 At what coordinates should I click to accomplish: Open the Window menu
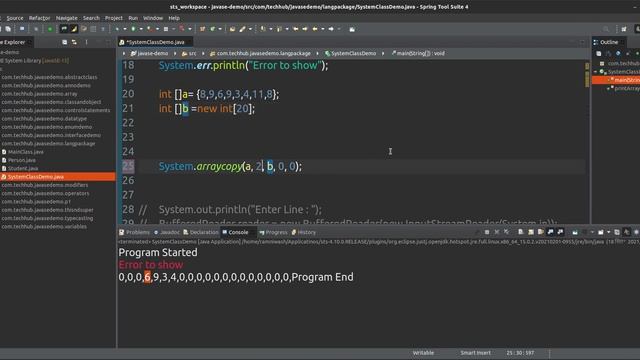click(153, 18)
